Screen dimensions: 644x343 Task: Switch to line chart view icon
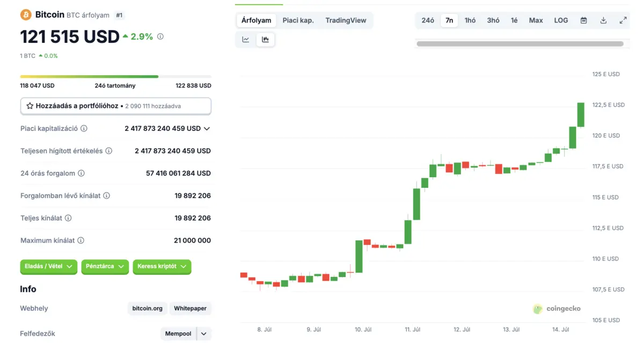point(246,39)
